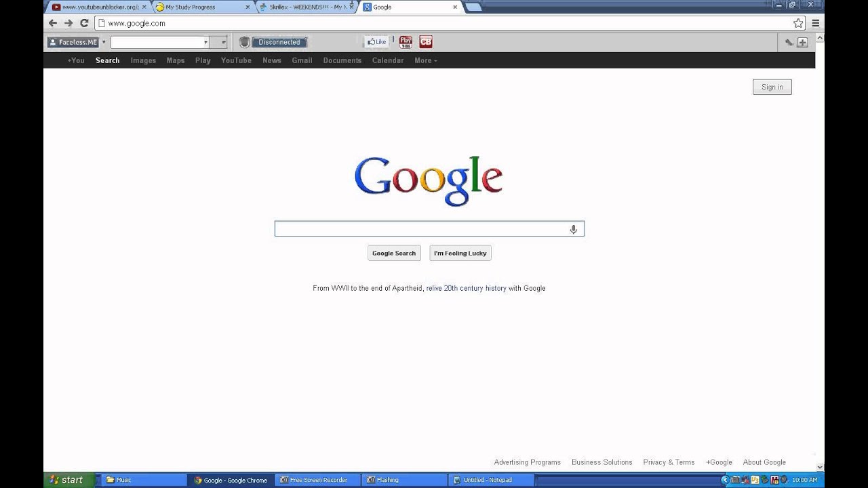868x488 pixels.
Task: Open the Privacy & Terms link
Action: 669,462
